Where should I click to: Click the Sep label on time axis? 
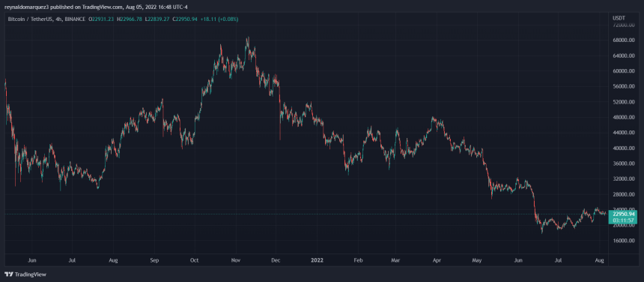154,260
